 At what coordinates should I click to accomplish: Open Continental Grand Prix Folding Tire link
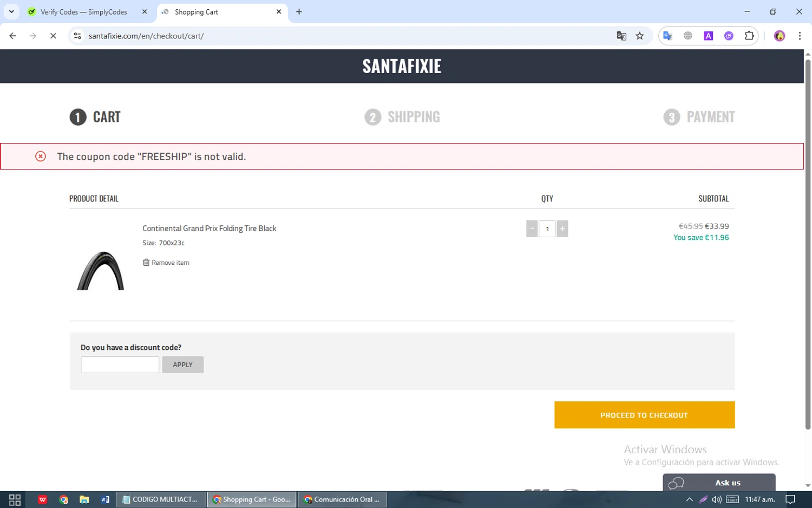(209, 229)
